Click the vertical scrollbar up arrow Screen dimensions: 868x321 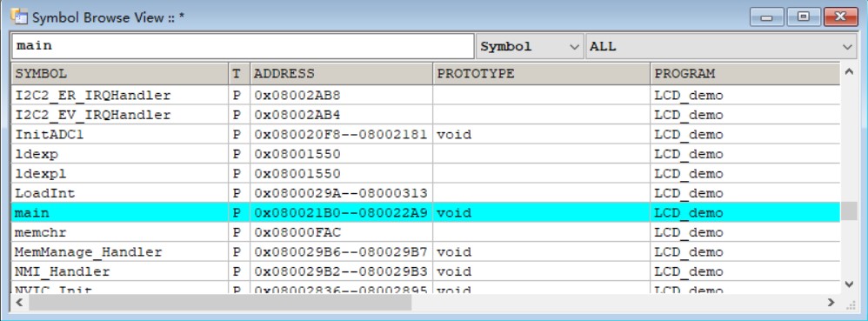(x=850, y=71)
